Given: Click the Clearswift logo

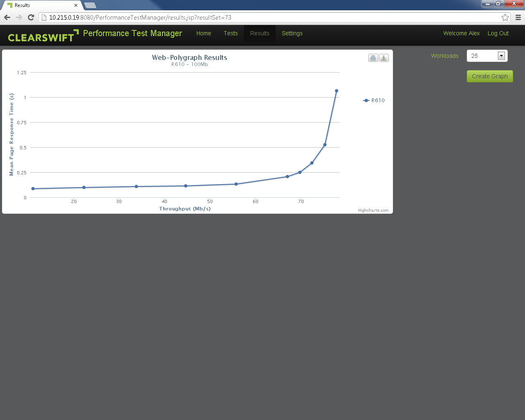Looking at the screenshot, I should point(43,36).
